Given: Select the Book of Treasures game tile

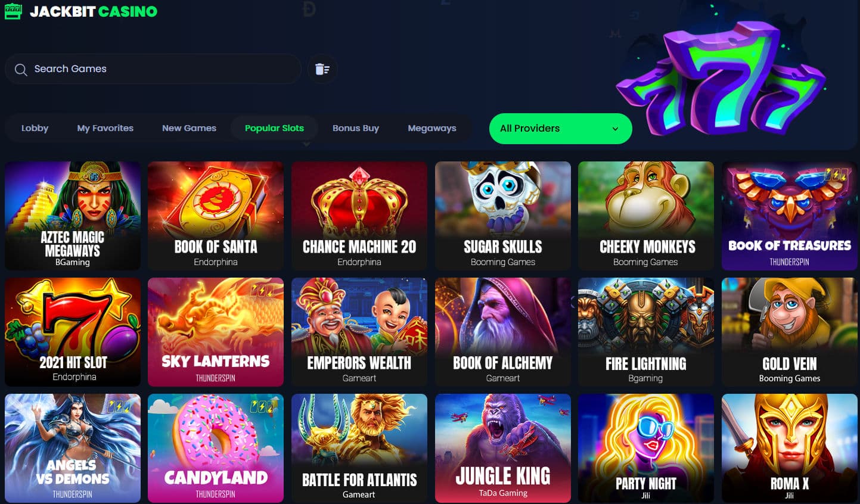Looking at the screenshot, I should [790, 216].
